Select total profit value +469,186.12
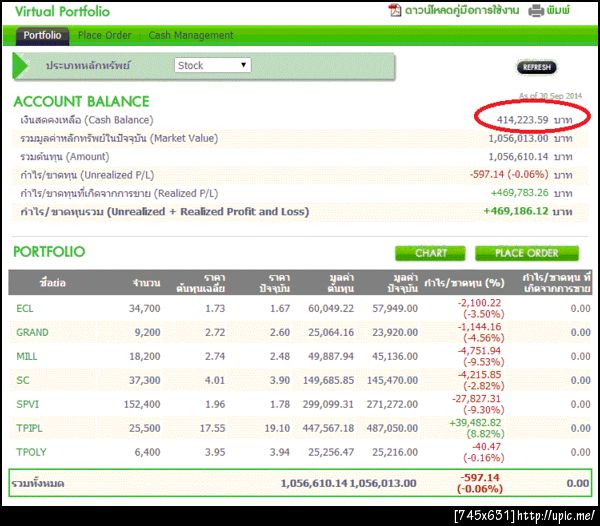This screenshot has height=526, width=600. (x=516, y=211)
